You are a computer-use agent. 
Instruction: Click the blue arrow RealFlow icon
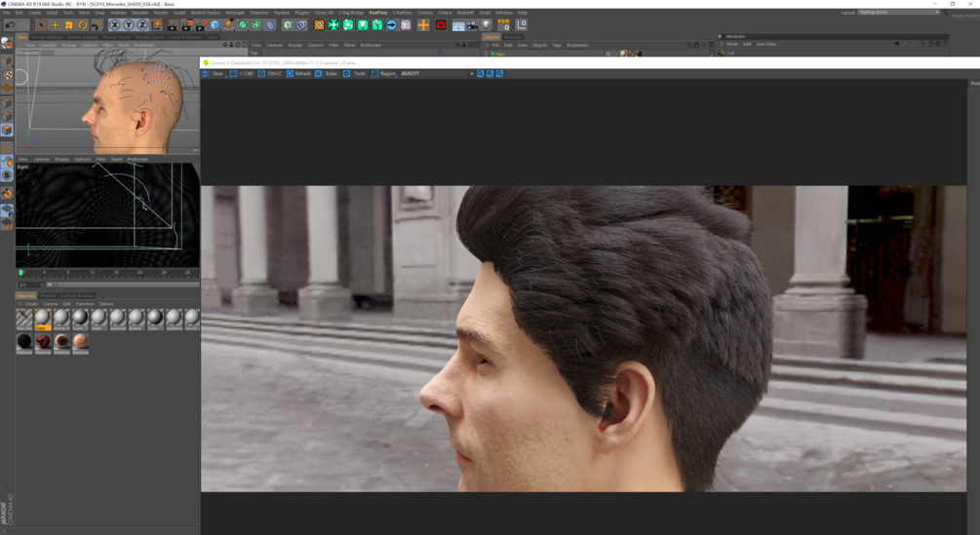coord(391,25)
